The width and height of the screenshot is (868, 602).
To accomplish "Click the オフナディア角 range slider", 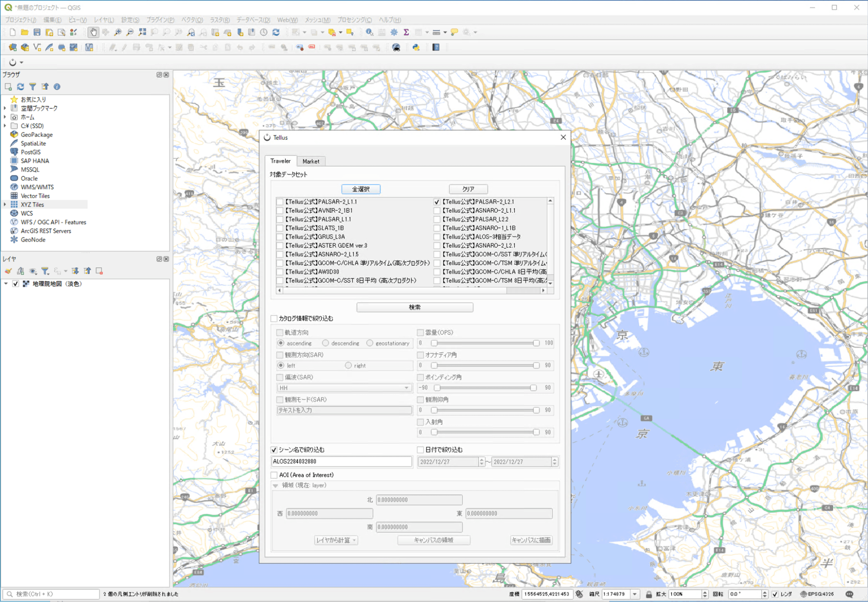I will pyautogui.click(x=485, y=365).
